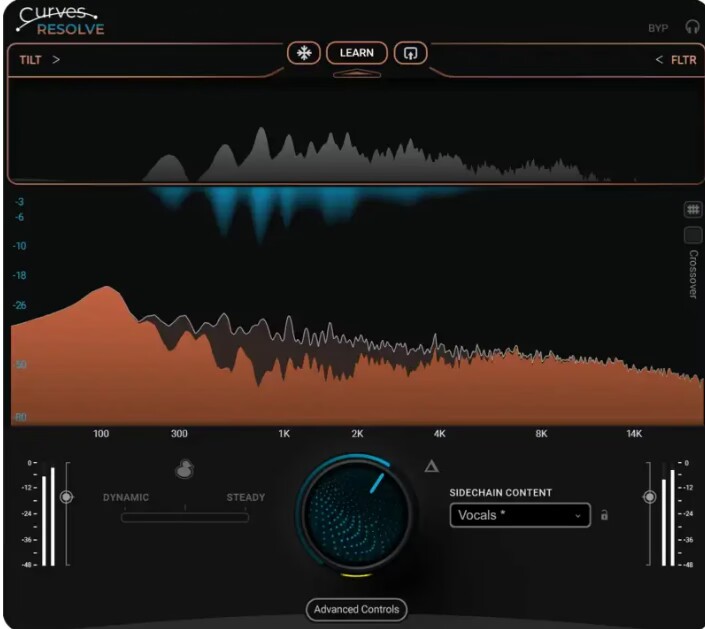705x629 pixels.
Task: Click the output gain slider handle
Action: click(649, 497)
